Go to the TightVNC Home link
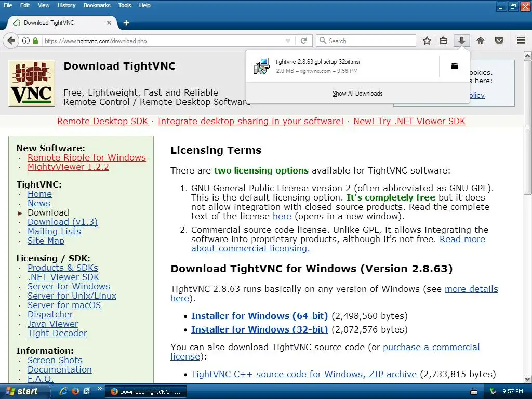 click(x=39, y=194)
